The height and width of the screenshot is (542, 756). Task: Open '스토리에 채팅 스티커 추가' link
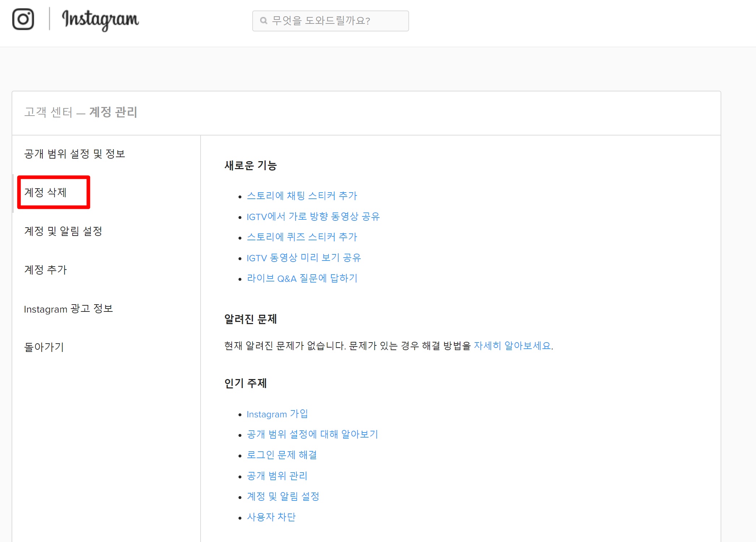click(x=302, y=196)
